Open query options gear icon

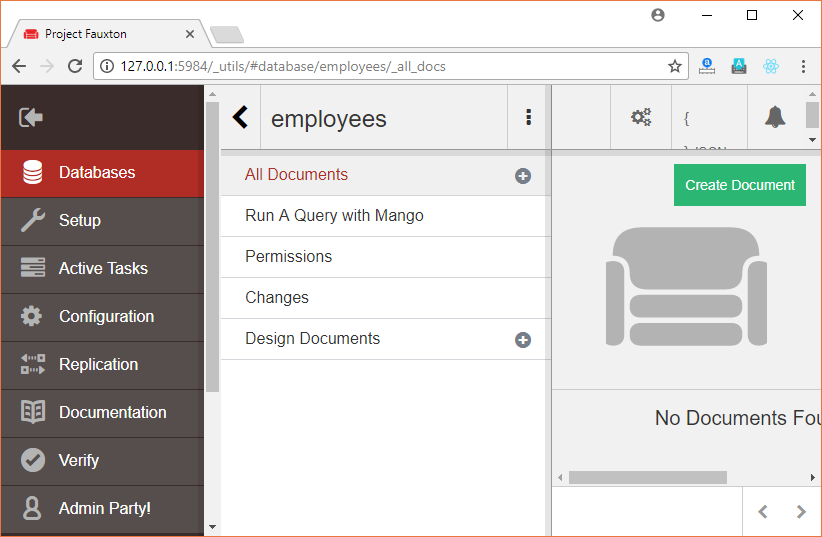[641, 117]
